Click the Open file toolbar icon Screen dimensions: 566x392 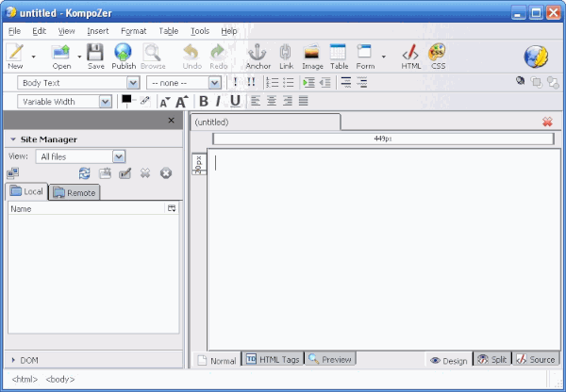61,57
